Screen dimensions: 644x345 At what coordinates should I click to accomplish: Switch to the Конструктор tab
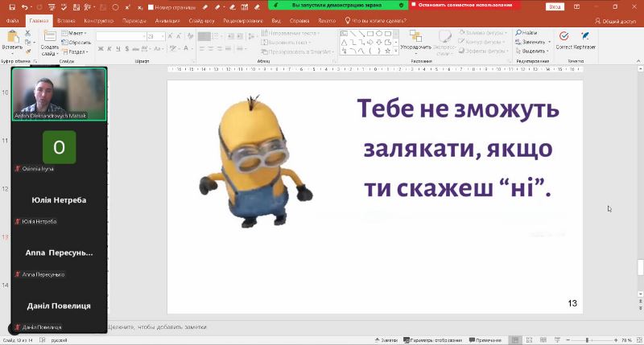point(98,21)
